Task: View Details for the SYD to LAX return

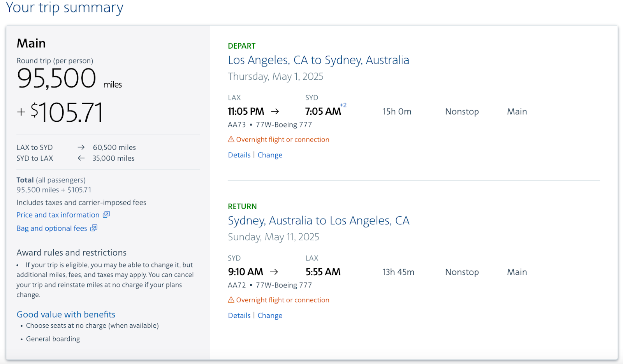Action: 239,315
